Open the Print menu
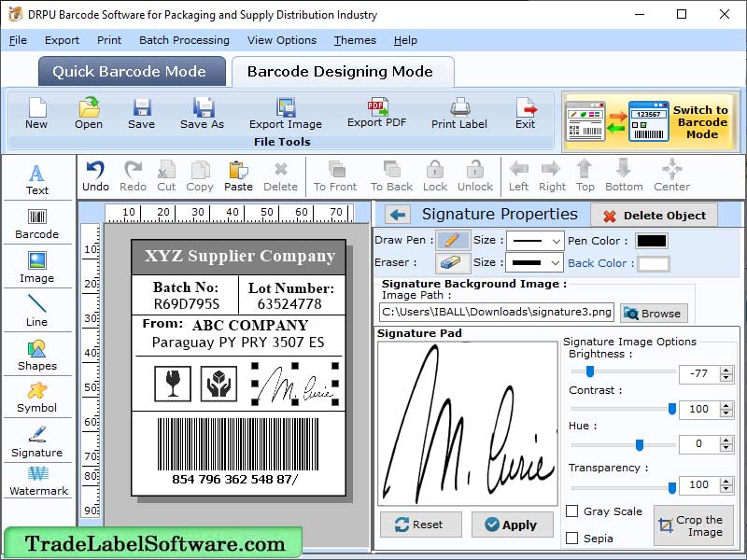747x560 pixels. pos(109,40)
